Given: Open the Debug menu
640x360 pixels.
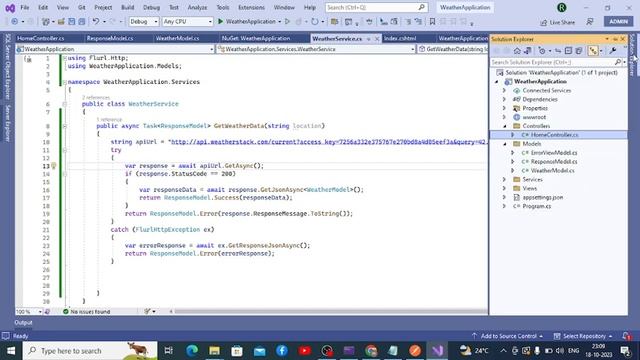Looking at the screenshot, I should click(151, 7).
